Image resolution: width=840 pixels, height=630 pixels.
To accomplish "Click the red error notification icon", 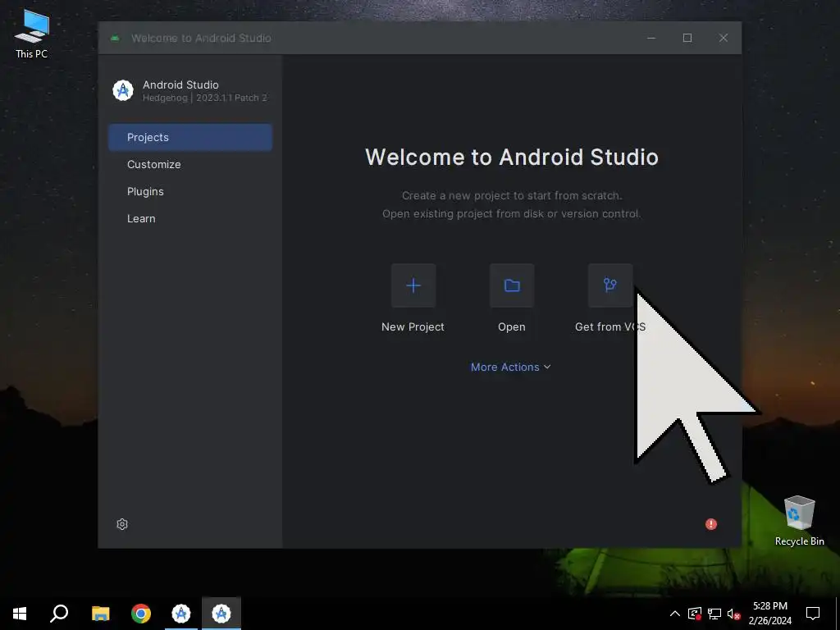I will pyautogui.click(x=711, y=524).
